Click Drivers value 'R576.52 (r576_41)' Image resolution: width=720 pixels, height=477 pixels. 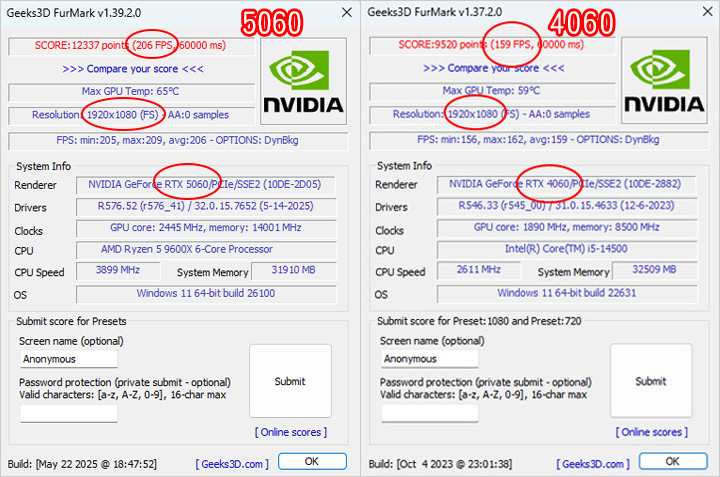(x=206, y=206)
